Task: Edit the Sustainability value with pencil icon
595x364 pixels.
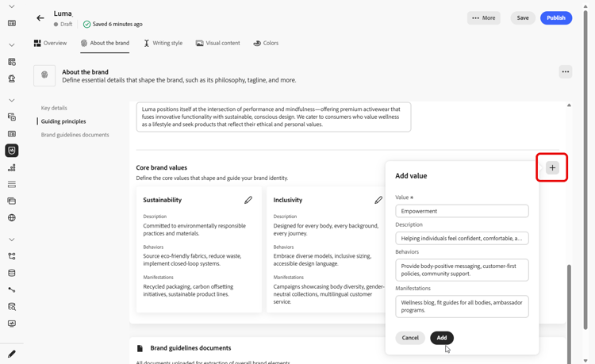Action: click(248, 200)
